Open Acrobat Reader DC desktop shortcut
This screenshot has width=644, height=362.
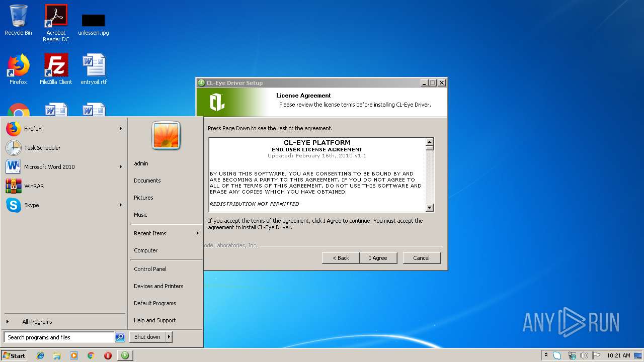pos(56,23)
